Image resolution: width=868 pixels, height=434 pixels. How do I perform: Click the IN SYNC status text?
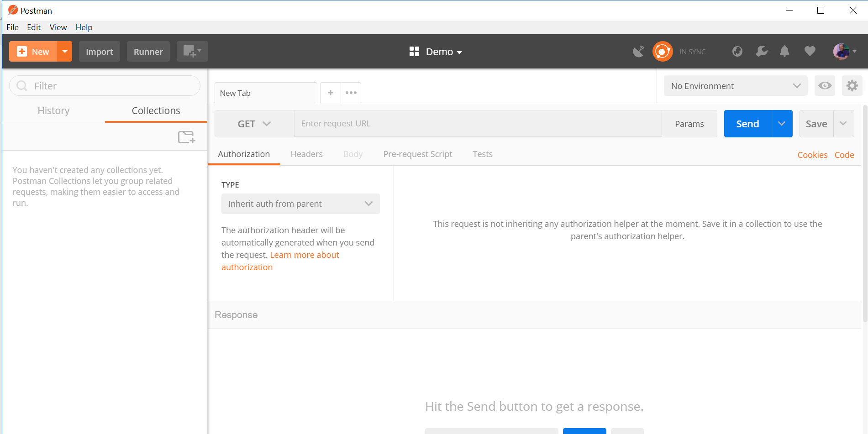point(692,52)
